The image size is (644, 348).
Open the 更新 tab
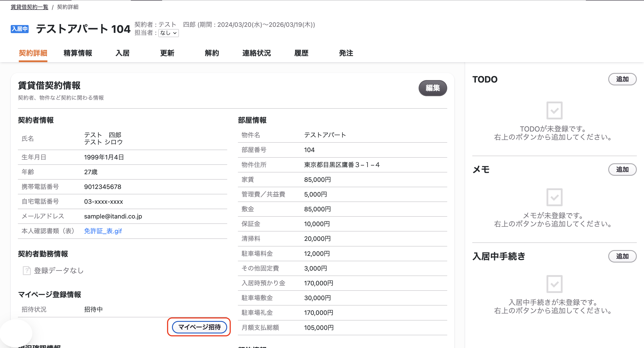pyautogui.click(x=167, y=53)
